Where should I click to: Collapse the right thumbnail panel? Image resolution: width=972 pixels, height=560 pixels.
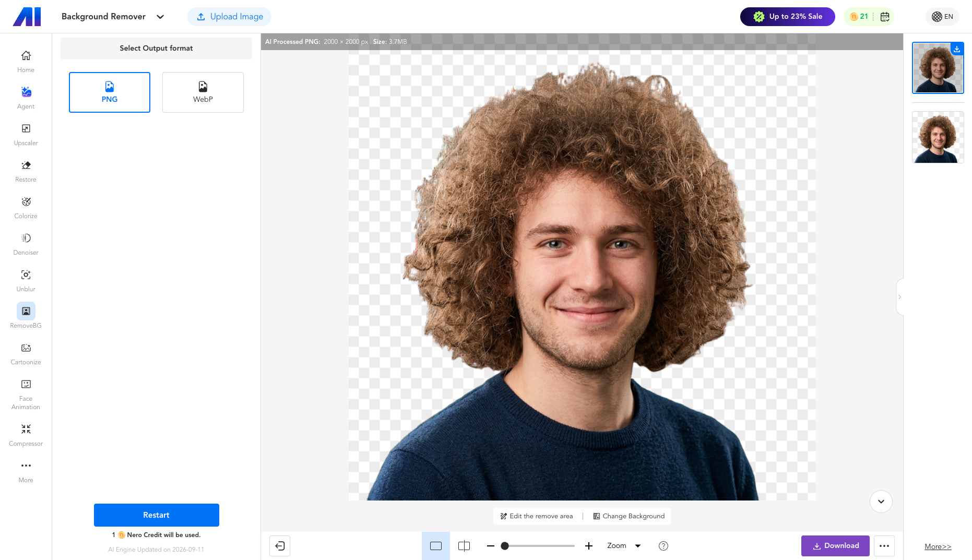point(899,297)
